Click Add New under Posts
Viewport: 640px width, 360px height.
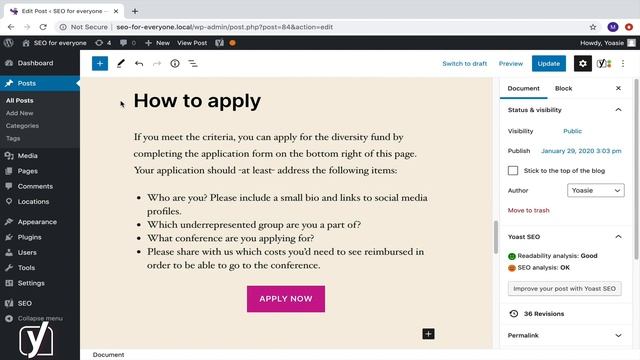(x=19, y=113)
